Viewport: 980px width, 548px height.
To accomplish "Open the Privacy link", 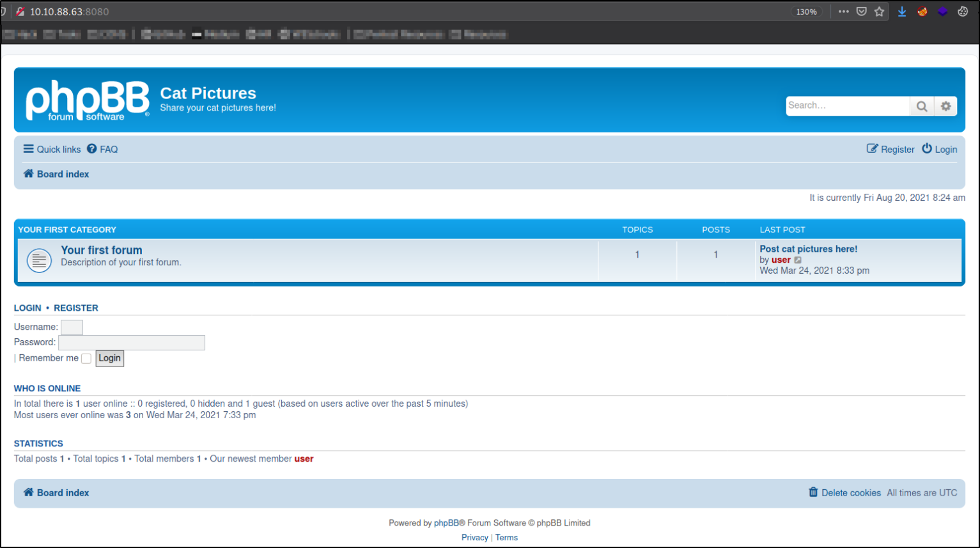I will point(475,537).
